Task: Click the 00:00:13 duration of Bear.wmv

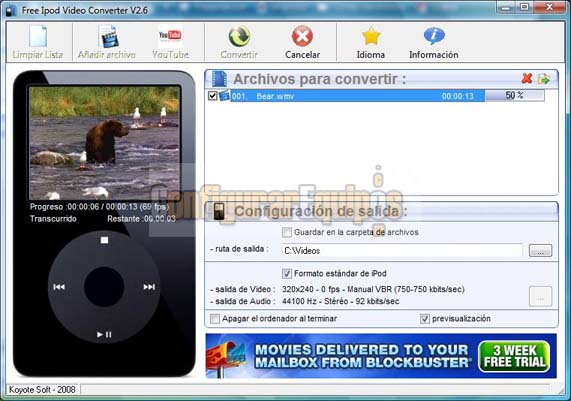Action: point(457,96)
